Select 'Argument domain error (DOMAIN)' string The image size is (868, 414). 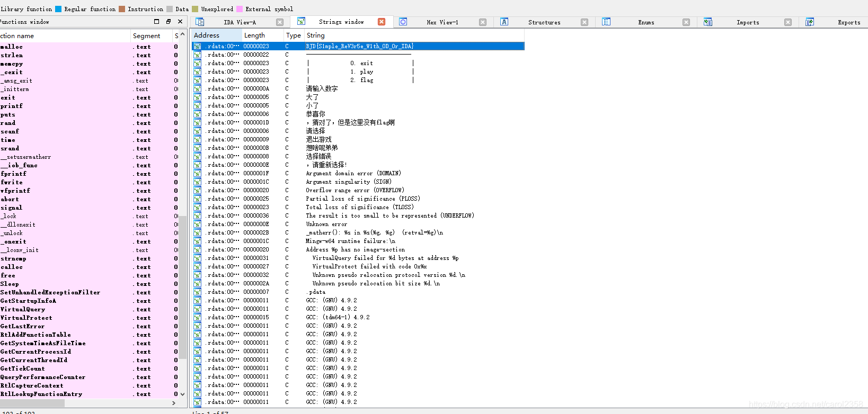pos(358,173)
